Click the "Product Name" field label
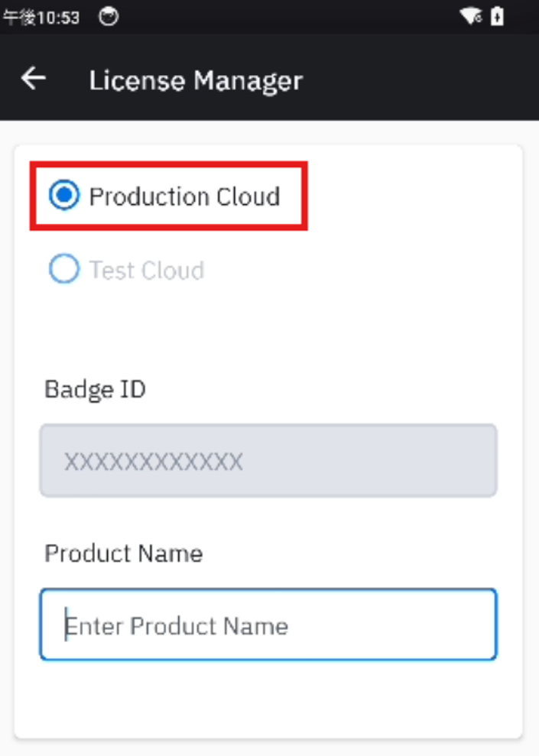This screenshot has width=539, height=756. [x=124, y=553]
